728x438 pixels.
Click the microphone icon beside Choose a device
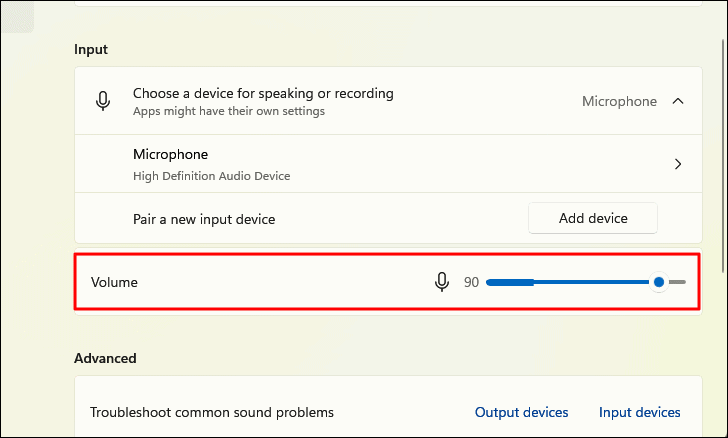point(103,101)
